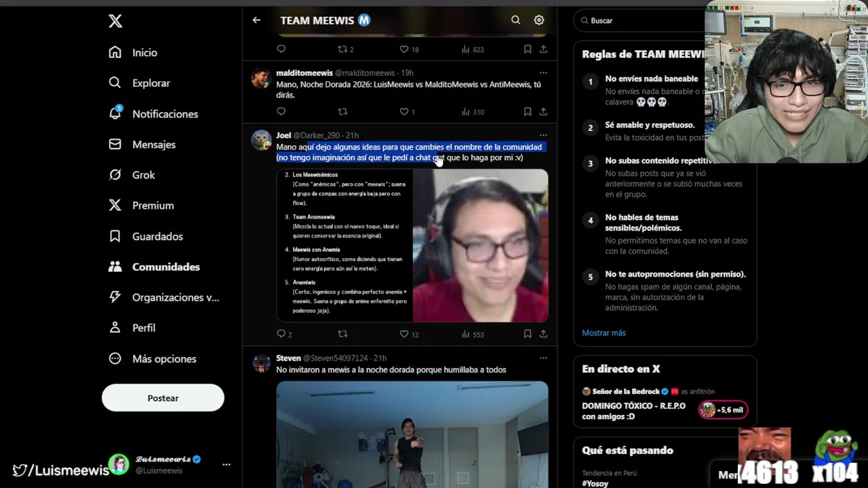Image resolution: width=868 pixels, height=488 pixels.
Task: Open more options on malditomeewis post
Action: [543, 73]
